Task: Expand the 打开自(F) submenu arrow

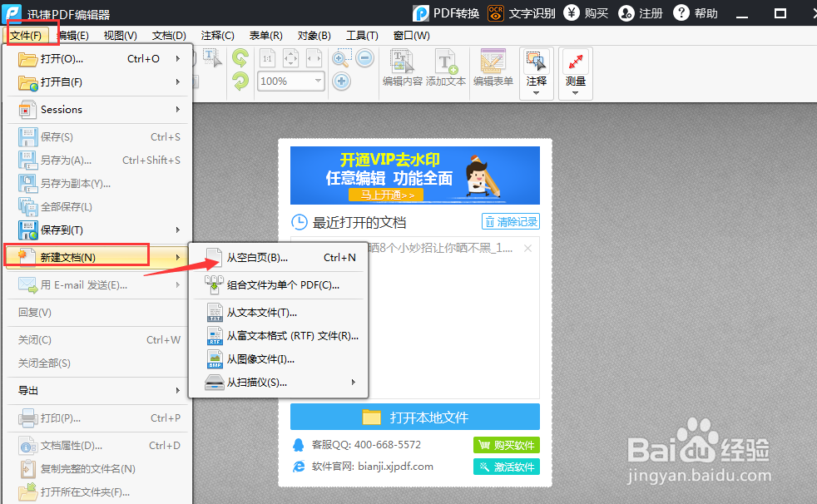Action: pos(178,82)
